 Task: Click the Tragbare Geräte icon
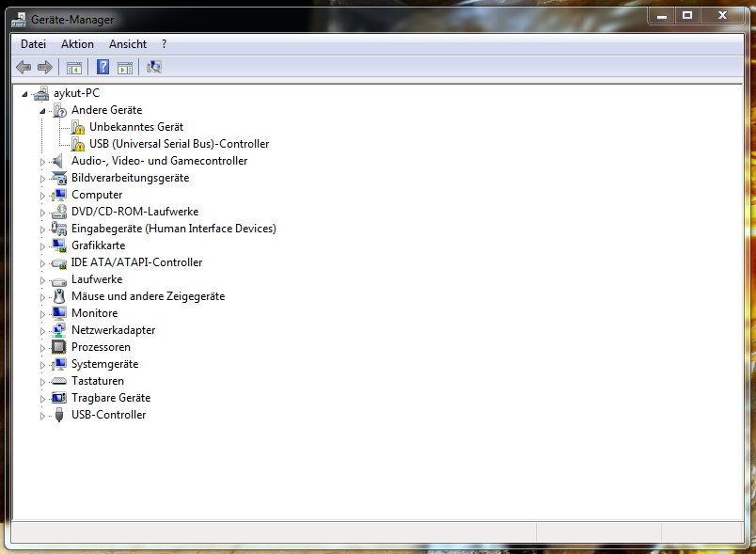point(59,398)
